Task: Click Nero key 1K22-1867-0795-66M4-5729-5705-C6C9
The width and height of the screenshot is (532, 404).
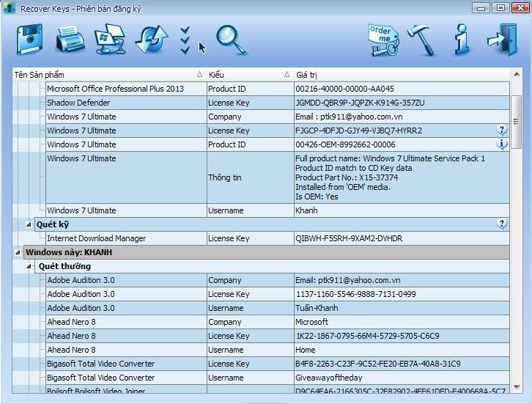Action: 368,336
